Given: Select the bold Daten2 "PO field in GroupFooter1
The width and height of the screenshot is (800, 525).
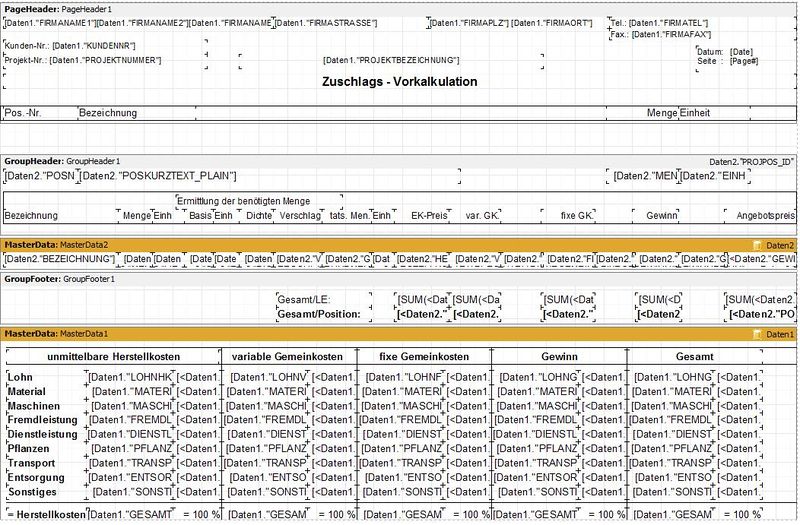Looking at the screenshot, I should click(x=762, y=314).
